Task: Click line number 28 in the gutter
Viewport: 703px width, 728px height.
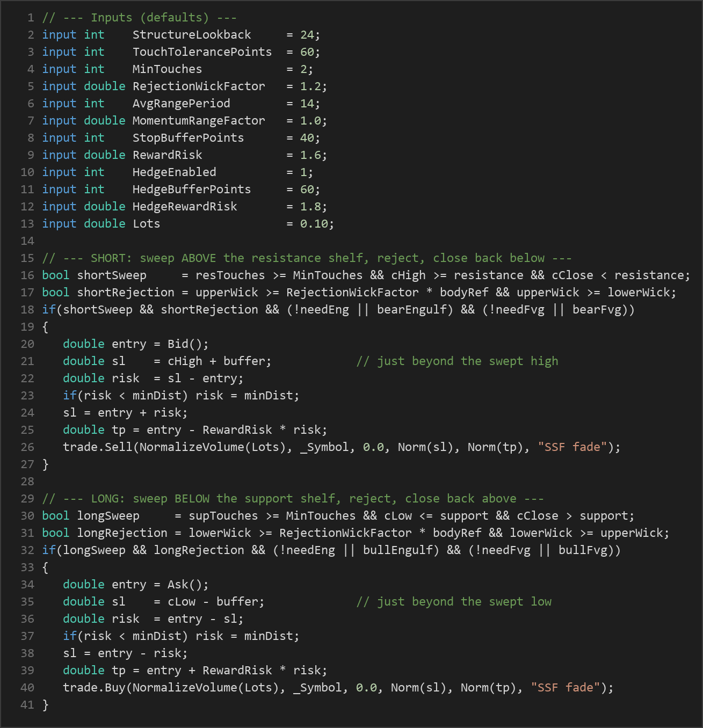Action: pyautogui.click(x=27, y=482)
